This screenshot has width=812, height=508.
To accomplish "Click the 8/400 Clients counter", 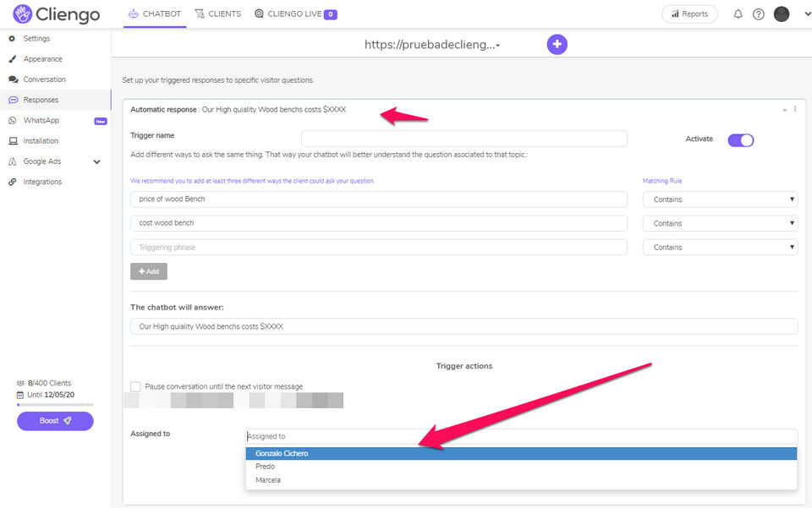I will click(x=49, y=384).
